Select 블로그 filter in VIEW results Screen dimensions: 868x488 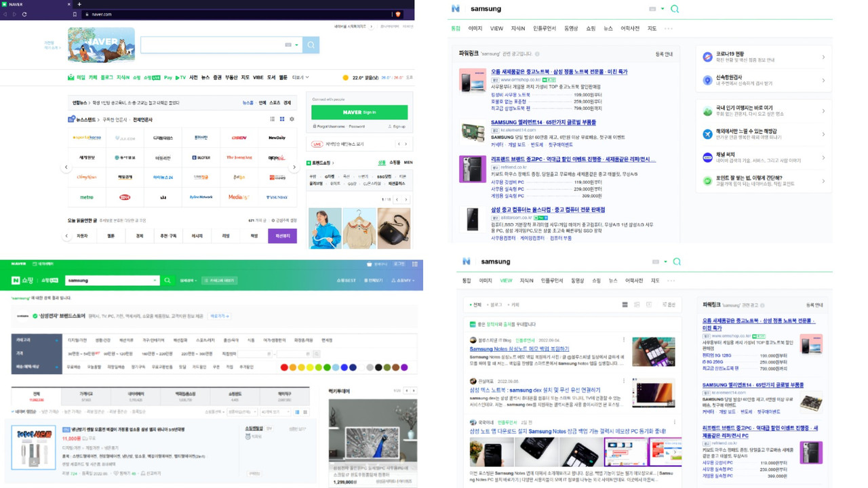tap(495, 305)
